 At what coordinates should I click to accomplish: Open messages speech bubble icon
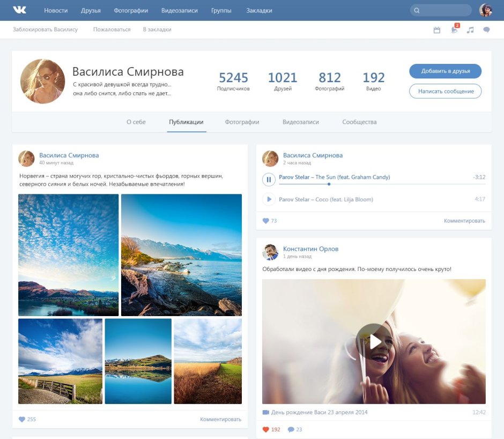486,30
